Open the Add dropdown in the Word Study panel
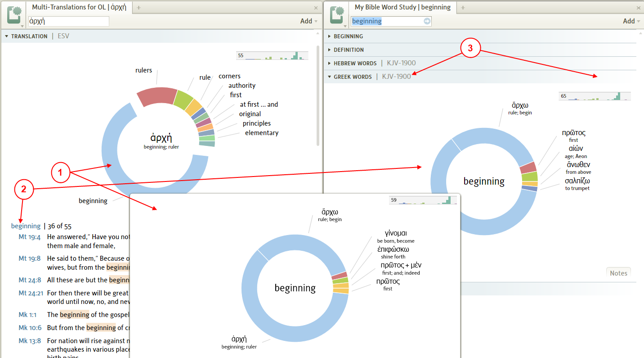The image size is (644, 358). [x=632, y=21]
